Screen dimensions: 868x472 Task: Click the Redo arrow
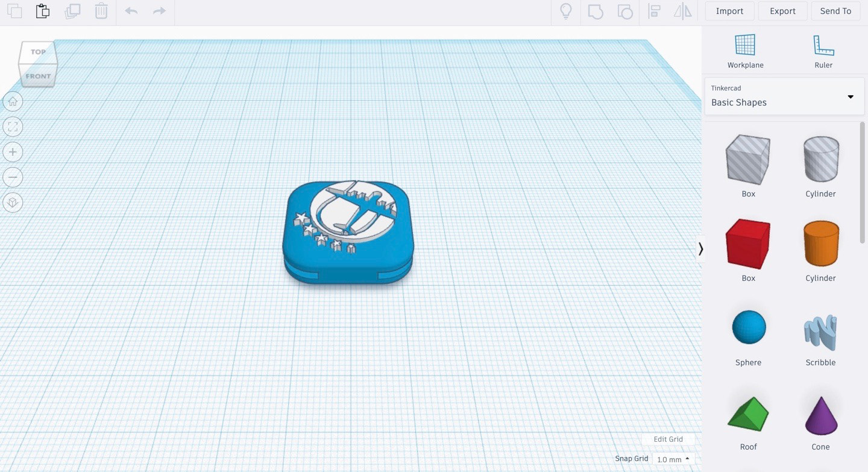[159, 11]
